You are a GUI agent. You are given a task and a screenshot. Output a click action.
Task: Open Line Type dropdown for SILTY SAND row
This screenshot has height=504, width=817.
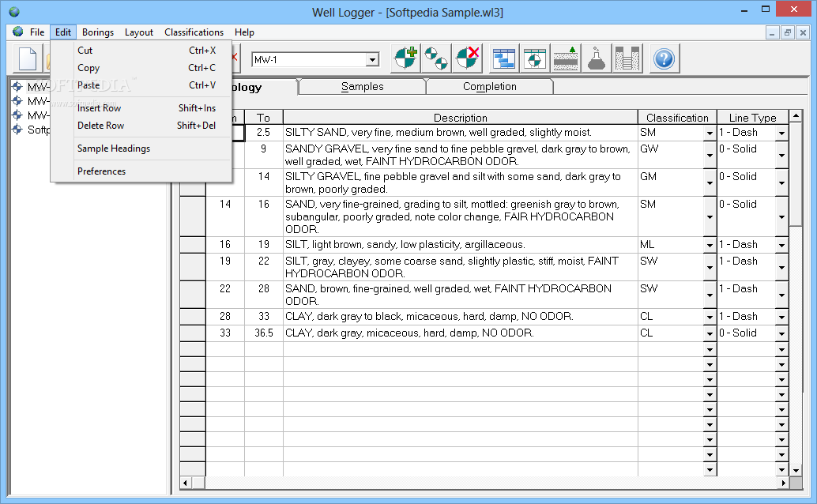[781, 134]
